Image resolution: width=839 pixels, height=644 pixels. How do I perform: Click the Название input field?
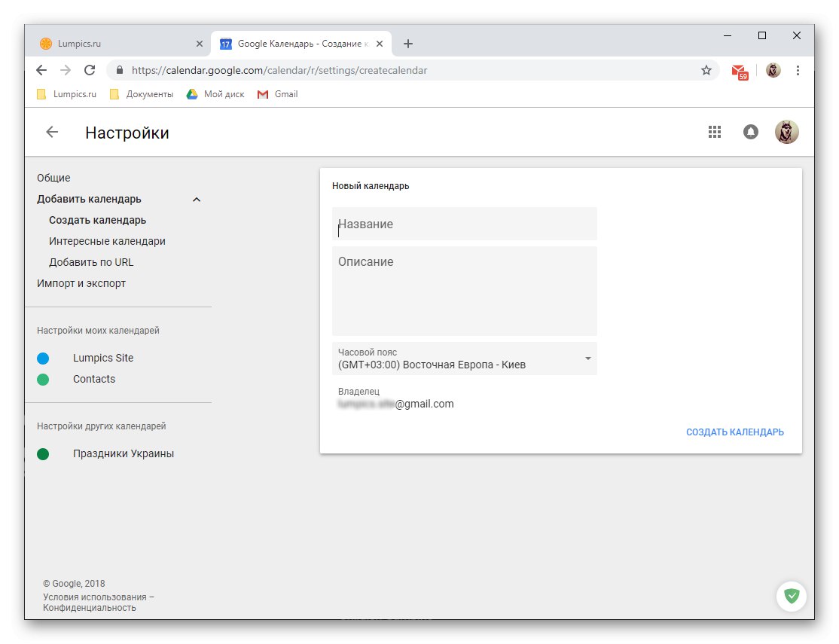pyautogui.click(x=464, y=224)
